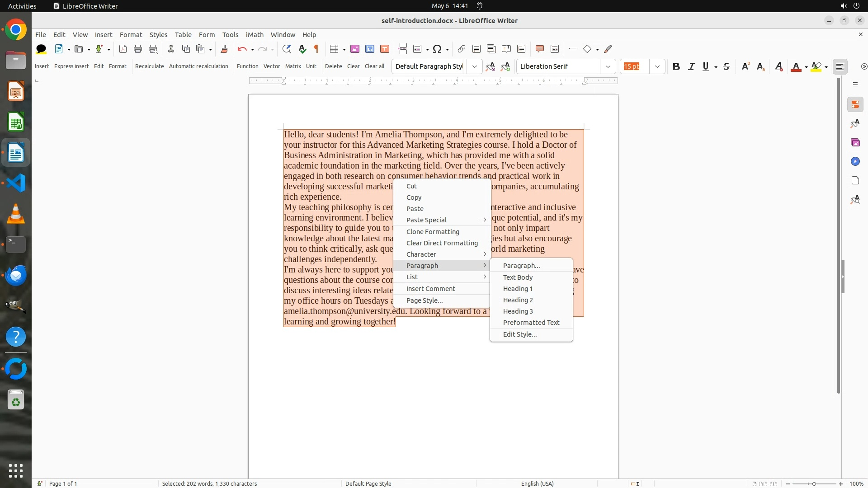The height and width of the screenshot is (488, 868).
Task: Click the Export as PDF icon
Action: (123, 49)
